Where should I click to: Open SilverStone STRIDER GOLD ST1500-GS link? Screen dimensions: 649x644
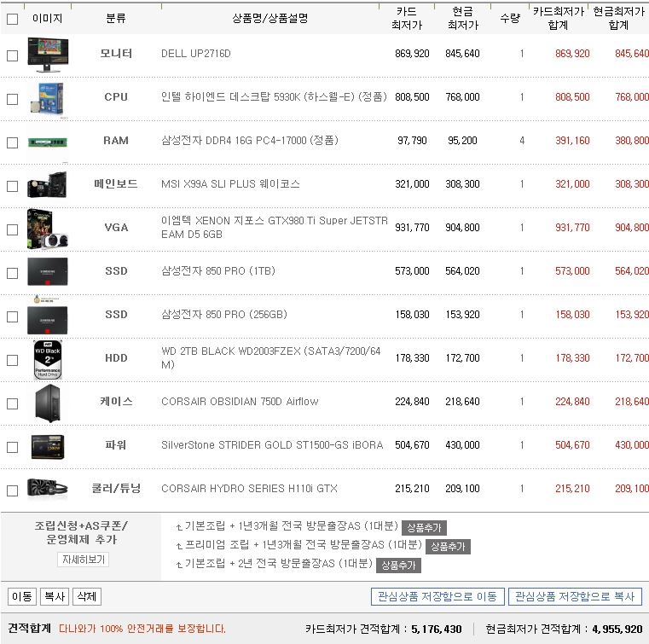tap(272, 445)
